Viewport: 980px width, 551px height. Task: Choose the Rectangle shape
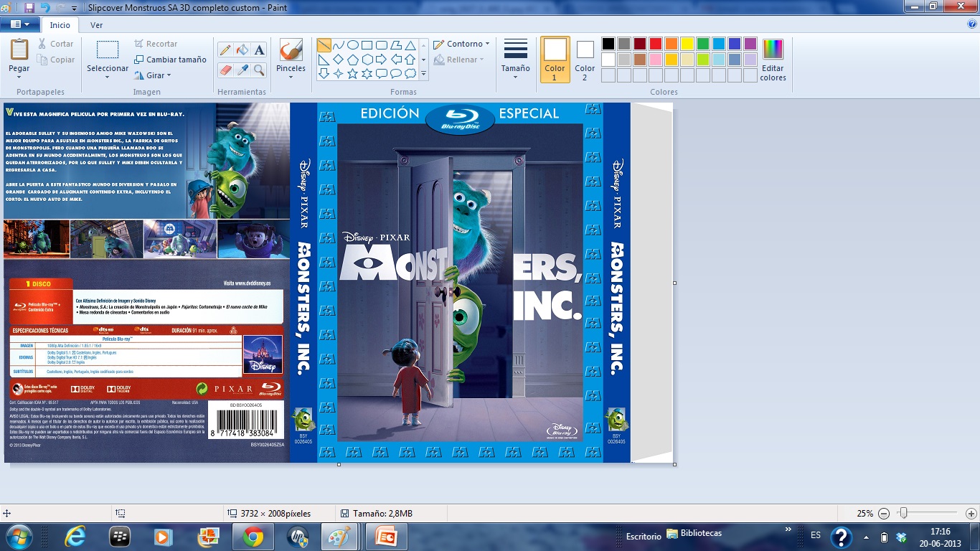367,45
